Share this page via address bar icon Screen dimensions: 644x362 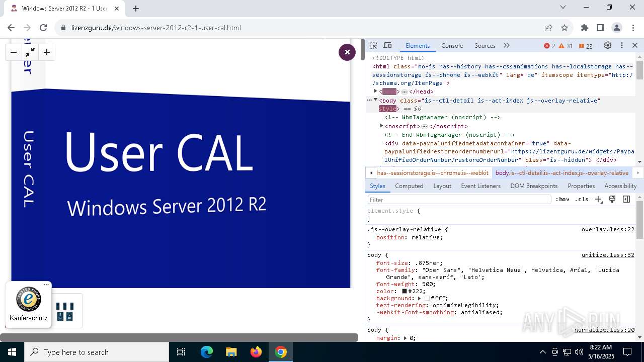coord(548,28)
